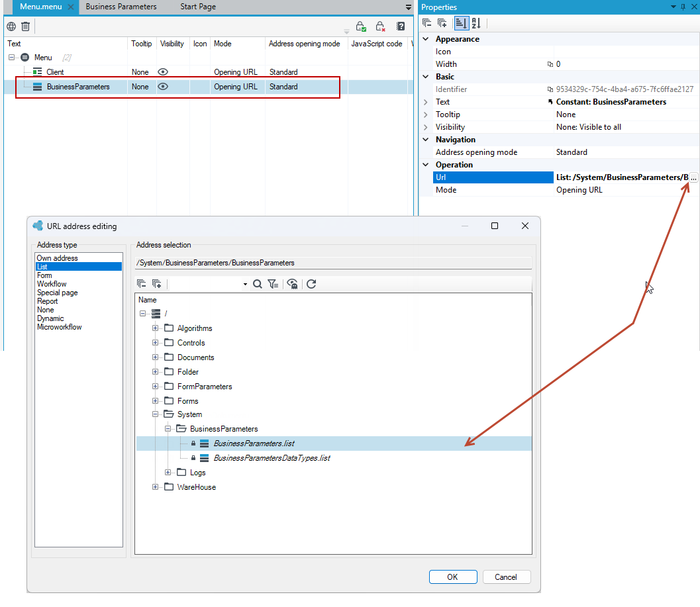Viewport: 700px width, 607px height.
Task: Open the help icon in Menu toolbar
Action: click(401, 26)
